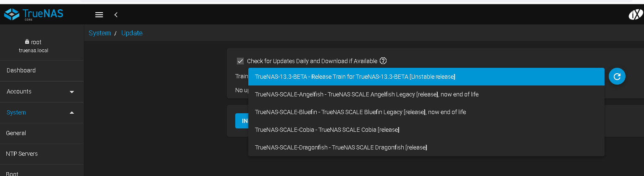Expand the Accounts menu arrow

pyautogui.click(x=72, y=92)
